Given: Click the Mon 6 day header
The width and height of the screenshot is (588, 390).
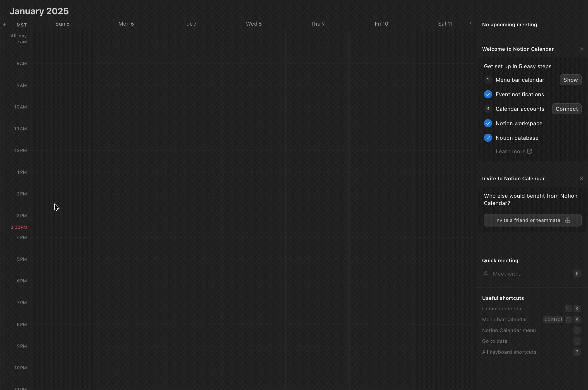Looking at the screenshot, I should pyautogui.click(x=126, y=24).
